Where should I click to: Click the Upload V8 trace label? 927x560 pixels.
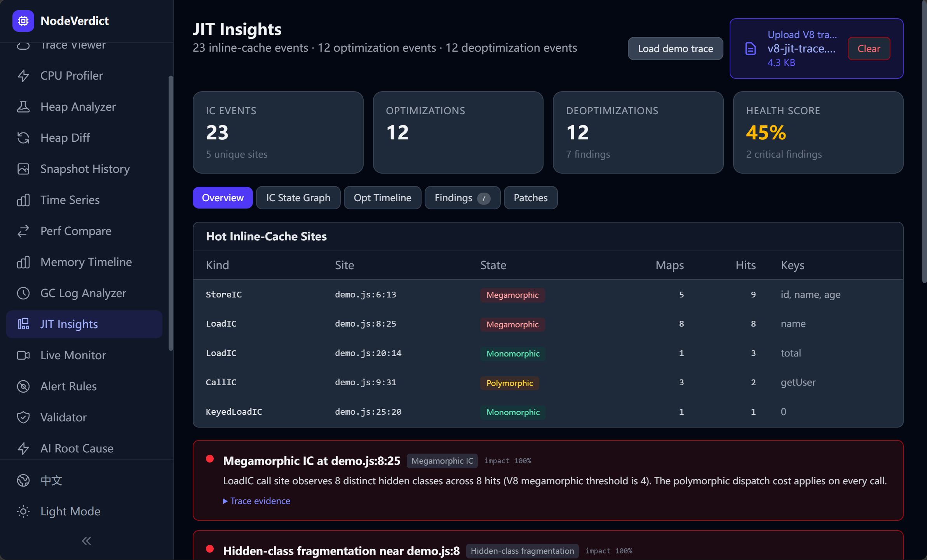tap(802, 35)
